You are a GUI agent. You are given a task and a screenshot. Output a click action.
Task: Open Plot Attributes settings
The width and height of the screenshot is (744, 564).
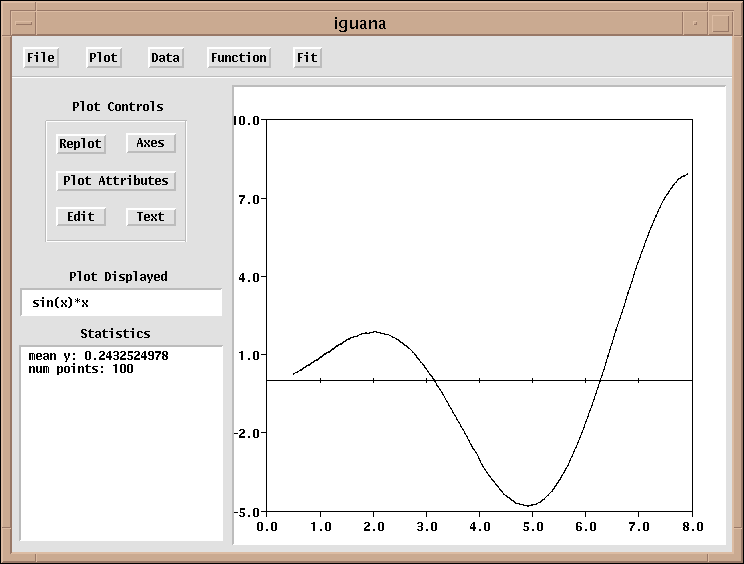pyautogui.click(x=116, y=181)
